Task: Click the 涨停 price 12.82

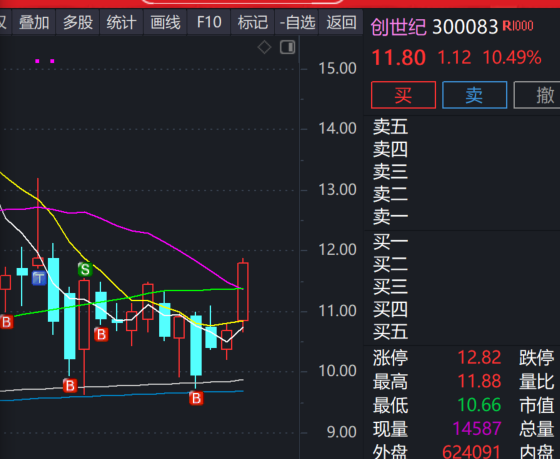Action: [x=479, y=358]
